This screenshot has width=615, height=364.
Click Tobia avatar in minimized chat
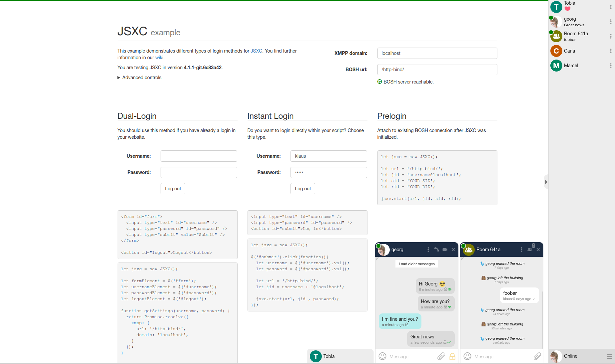coord(316,356)
